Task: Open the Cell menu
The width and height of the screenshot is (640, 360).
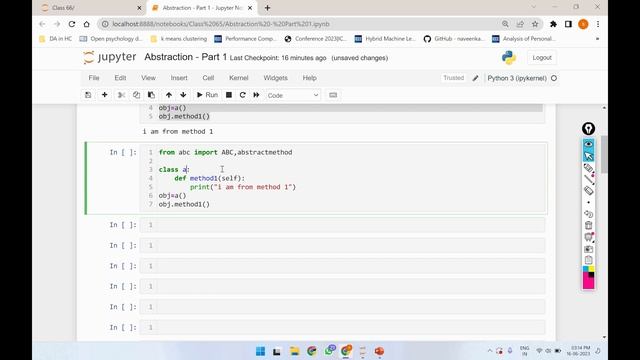Action: [x=208, y=78]
